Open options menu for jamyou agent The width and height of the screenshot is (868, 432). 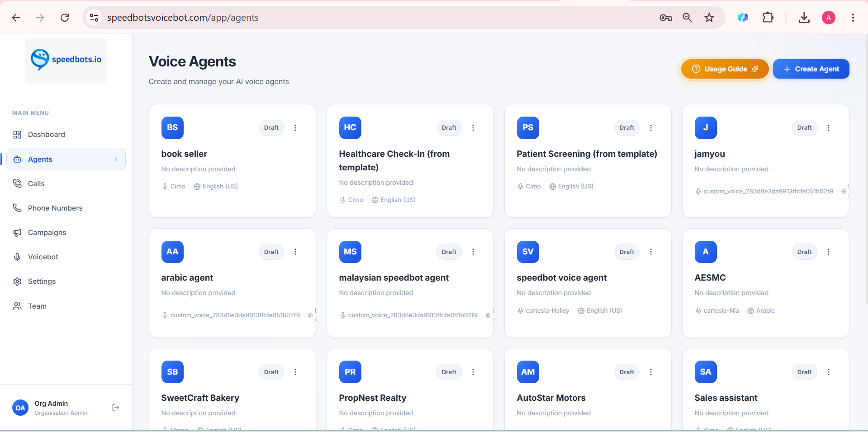[829, 128]
